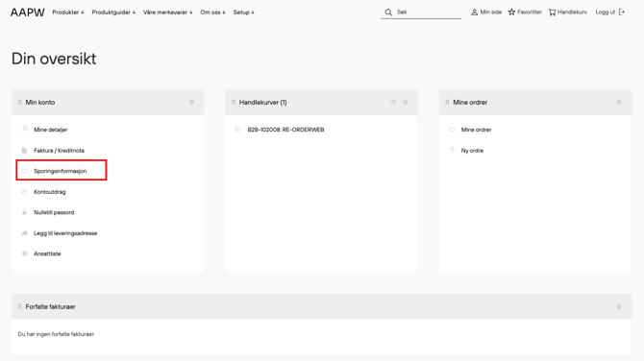Click the Ansattliste list icon

pos(24,253)
